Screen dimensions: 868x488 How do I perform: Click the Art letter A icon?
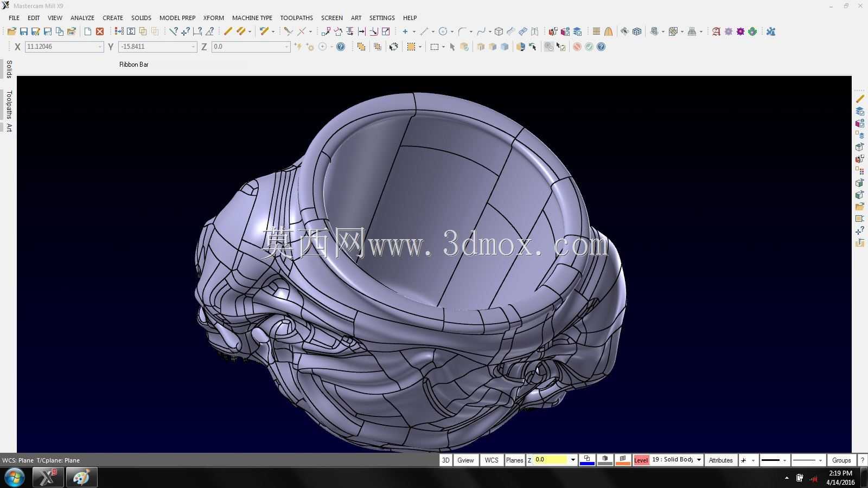tap(716, 31)
